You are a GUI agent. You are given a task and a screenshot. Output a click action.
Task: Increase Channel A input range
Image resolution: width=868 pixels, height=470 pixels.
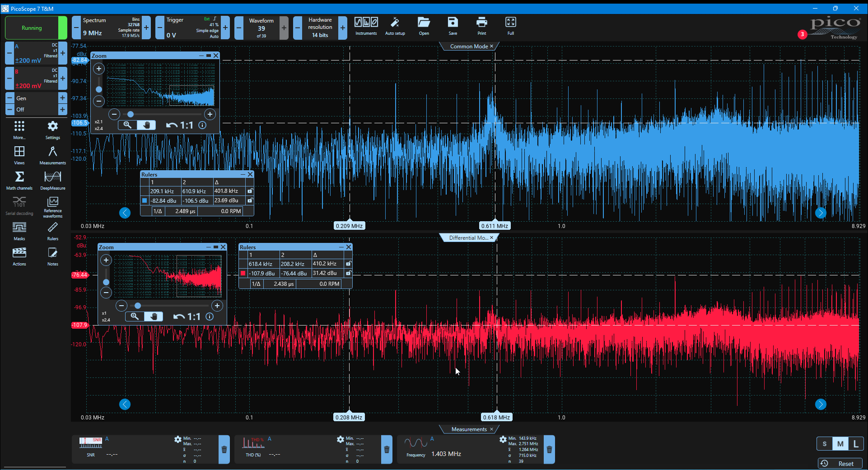pyautogui.click(x=63, y=53)
